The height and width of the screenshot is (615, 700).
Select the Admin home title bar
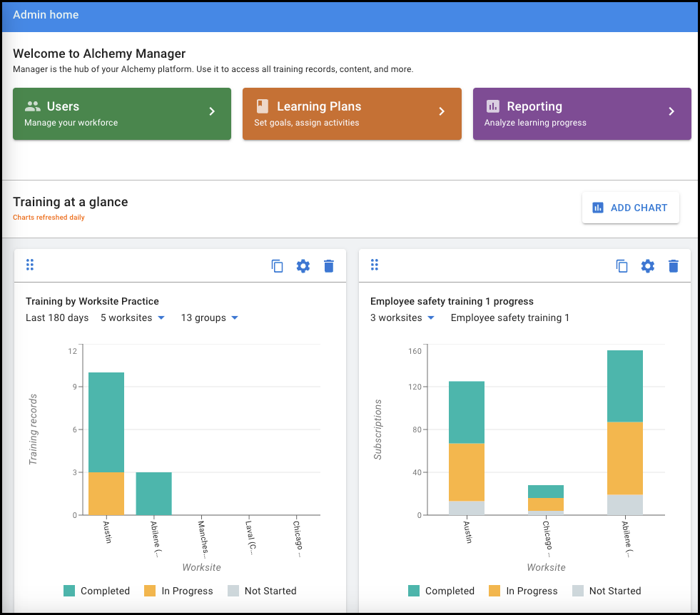pyautogui.click(x=46, y=14)
